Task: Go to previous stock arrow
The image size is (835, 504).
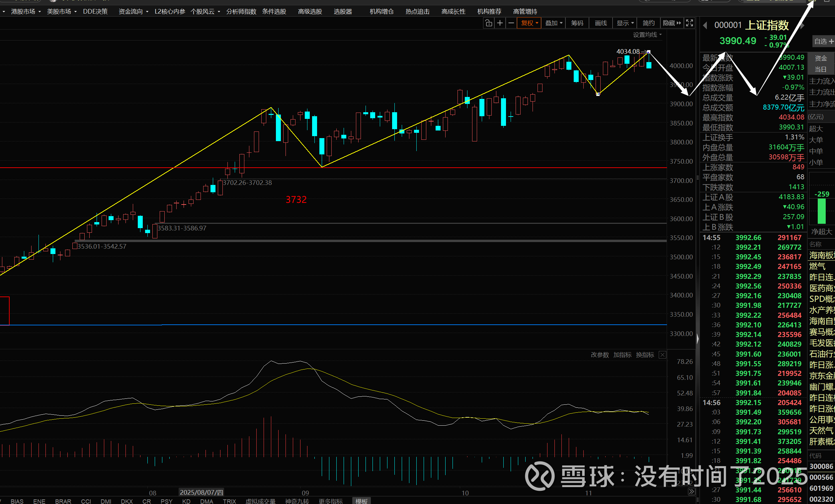Action: point(705,26)
